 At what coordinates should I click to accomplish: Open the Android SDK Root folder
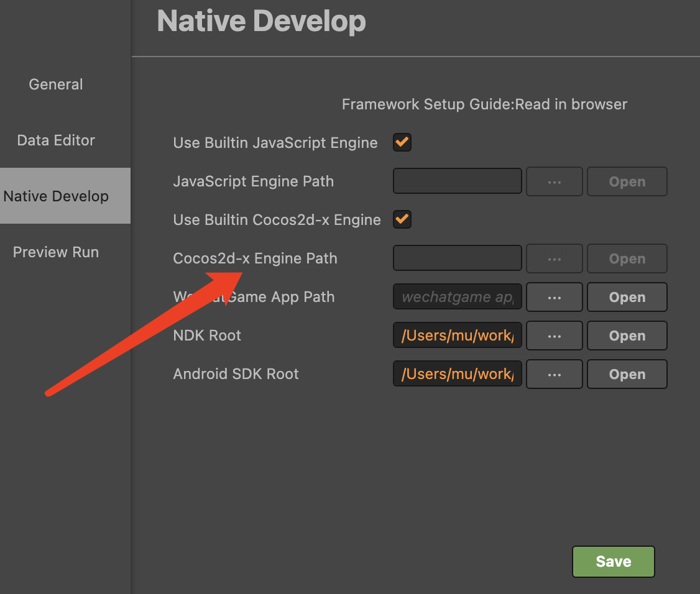tap(627, 375)
